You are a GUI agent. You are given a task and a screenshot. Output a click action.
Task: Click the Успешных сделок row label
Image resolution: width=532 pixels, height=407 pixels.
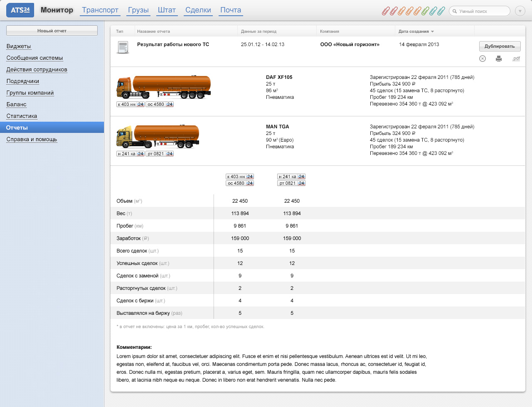pos(143,263)
